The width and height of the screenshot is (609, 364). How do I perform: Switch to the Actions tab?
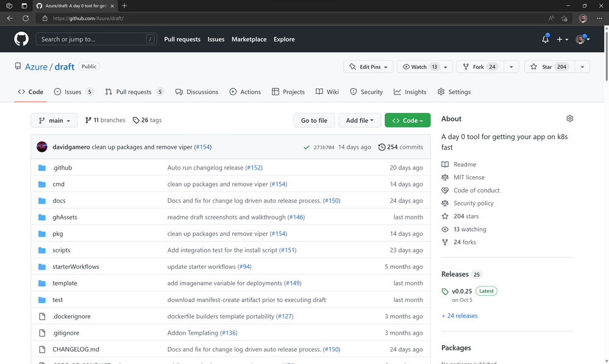pyautogui.click(x=245, y=92)
